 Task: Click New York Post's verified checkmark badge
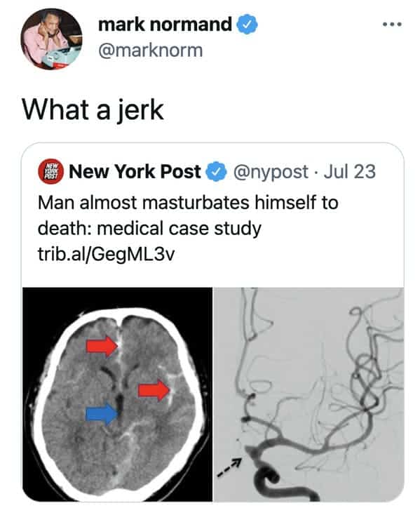[216, 172]
